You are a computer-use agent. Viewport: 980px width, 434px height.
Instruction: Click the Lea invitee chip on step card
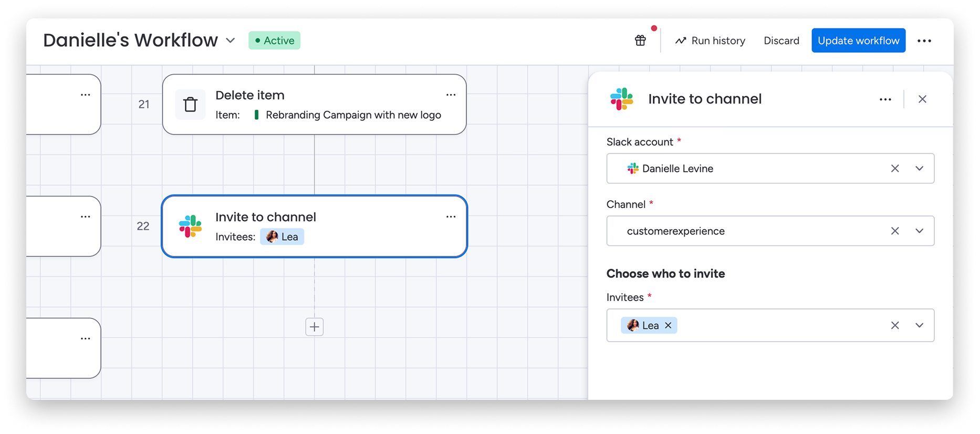[x=282, y=237]
